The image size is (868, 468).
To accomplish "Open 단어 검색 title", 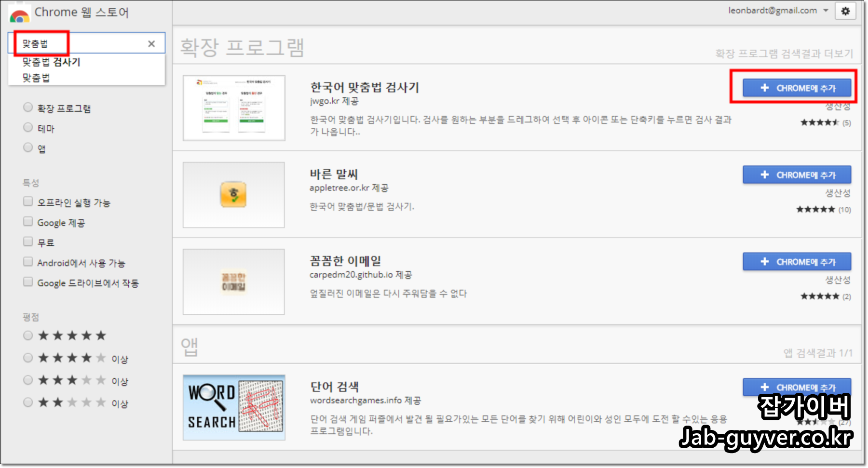I will [x=335, y=387].
